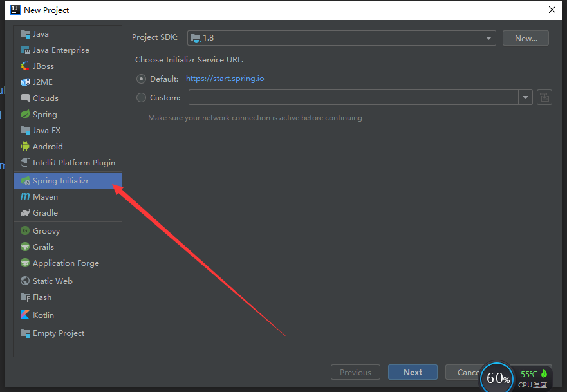Click the 55℃ temperature readout

(x=528, y=374)
